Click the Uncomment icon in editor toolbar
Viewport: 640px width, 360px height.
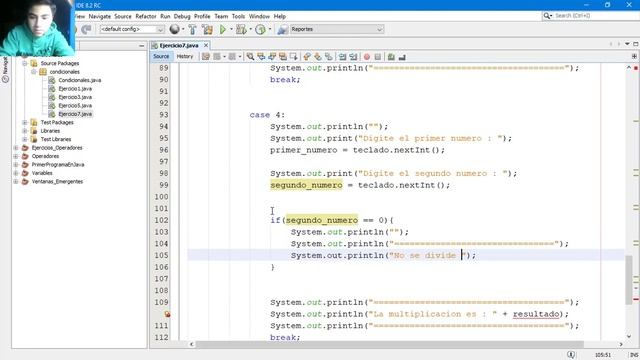402,57
